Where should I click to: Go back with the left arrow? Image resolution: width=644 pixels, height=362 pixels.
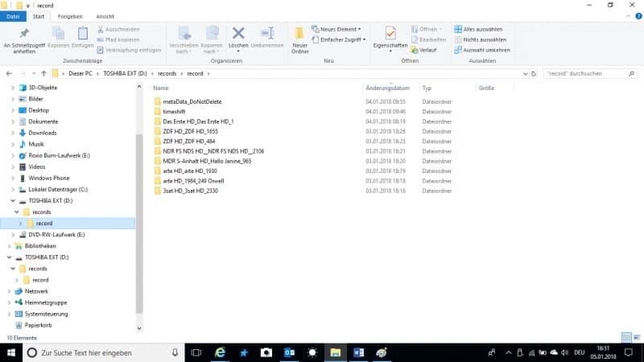9,73
